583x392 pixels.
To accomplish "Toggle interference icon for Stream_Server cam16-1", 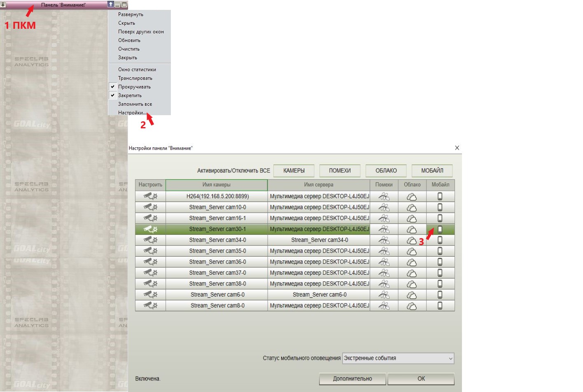I will (384, 218).
